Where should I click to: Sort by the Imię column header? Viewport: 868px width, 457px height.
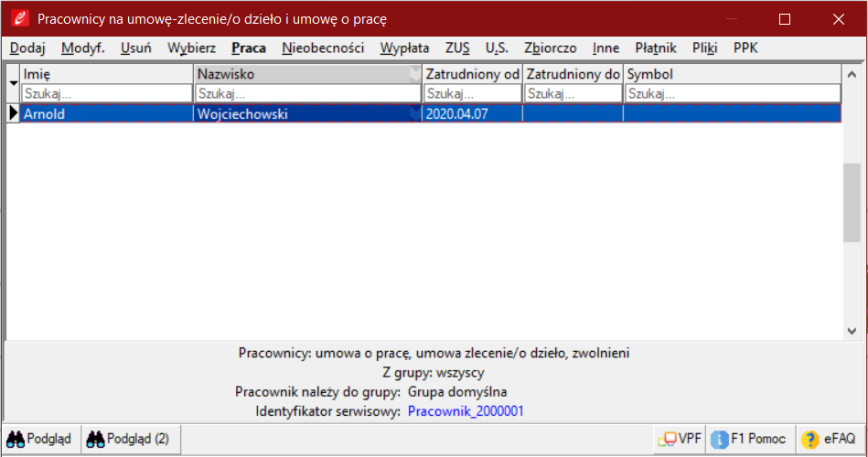106,74
